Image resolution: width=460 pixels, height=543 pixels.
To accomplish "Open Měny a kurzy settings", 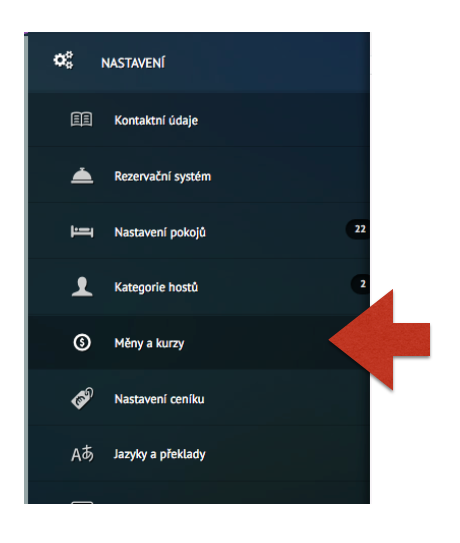I will pyautogui.click(x=199, y=342).
